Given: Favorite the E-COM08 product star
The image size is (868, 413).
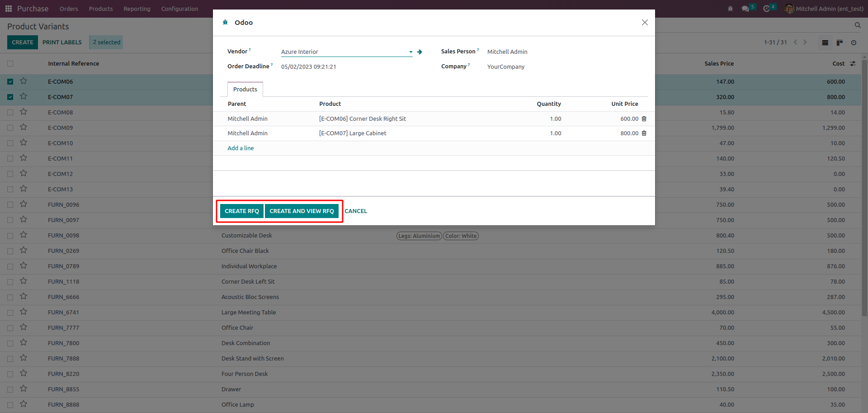Looking at the screenshot, I should [24, 112].
